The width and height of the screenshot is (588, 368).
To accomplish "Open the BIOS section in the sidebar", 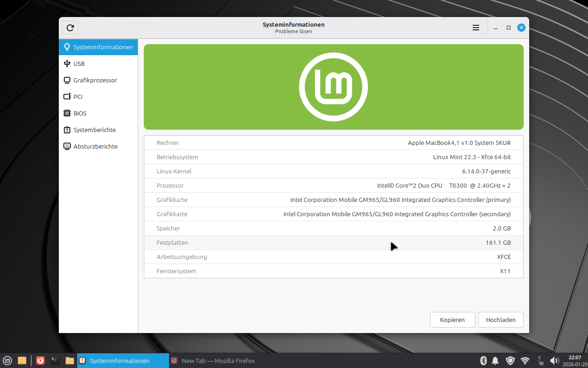I will pyautogui.click(x=80, y=113).
